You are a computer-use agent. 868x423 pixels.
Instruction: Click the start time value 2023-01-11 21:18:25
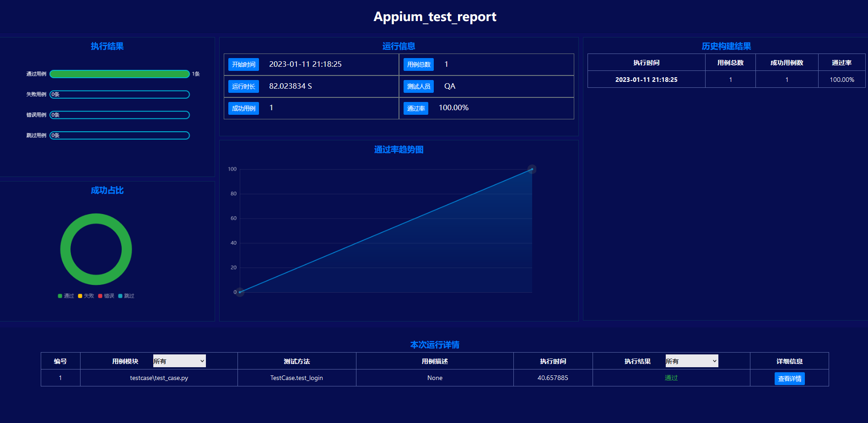pos(305,64)
